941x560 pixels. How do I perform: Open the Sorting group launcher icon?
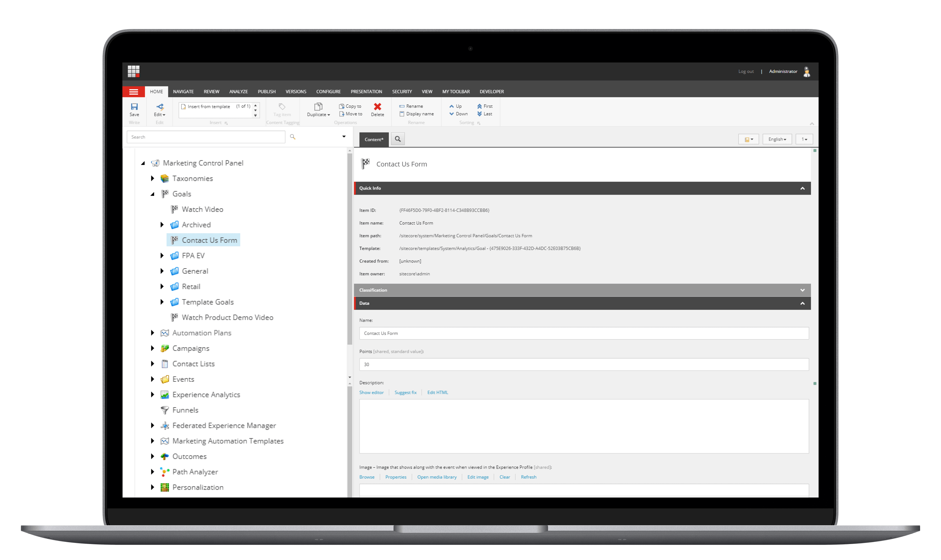pos(478,123)
